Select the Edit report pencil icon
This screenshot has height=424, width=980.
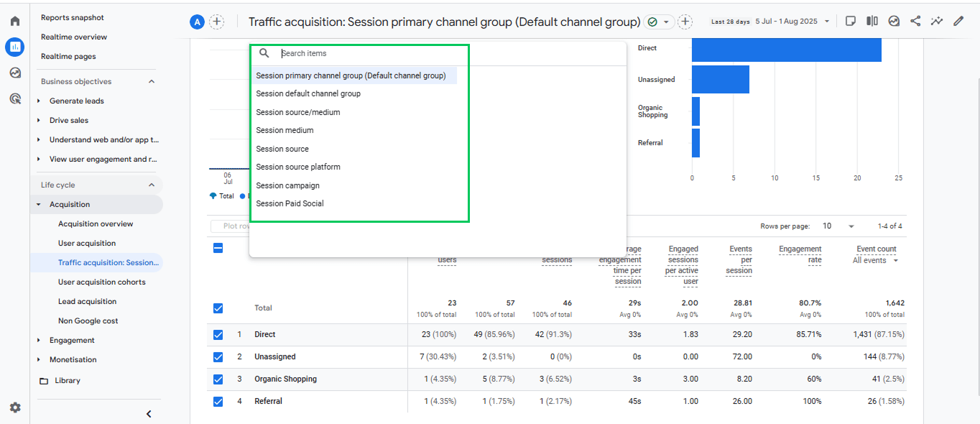[x=958, y=21]
